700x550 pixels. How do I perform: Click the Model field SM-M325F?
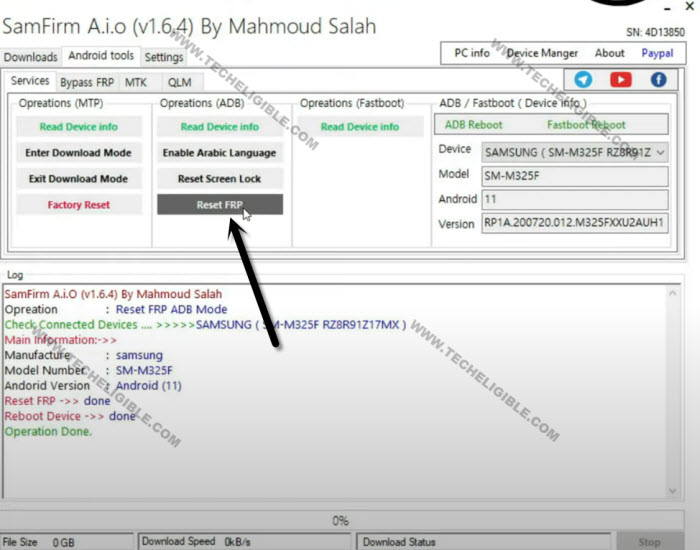(575, 176)
